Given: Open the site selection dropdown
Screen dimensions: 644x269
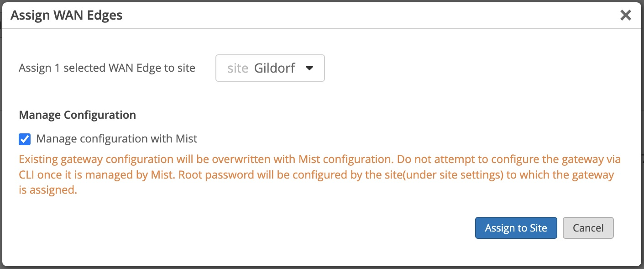Looking at the screenshot, I should [270, 68].
